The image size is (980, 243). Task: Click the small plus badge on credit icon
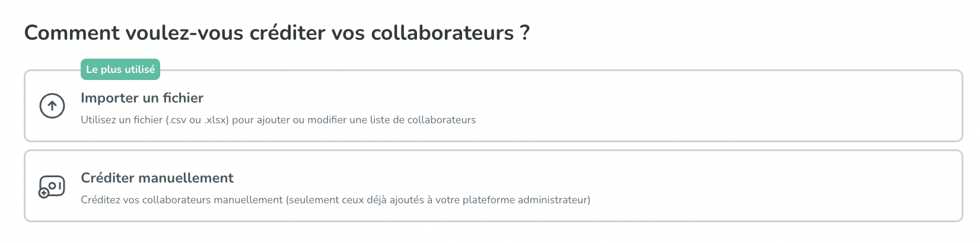point(44,193)
